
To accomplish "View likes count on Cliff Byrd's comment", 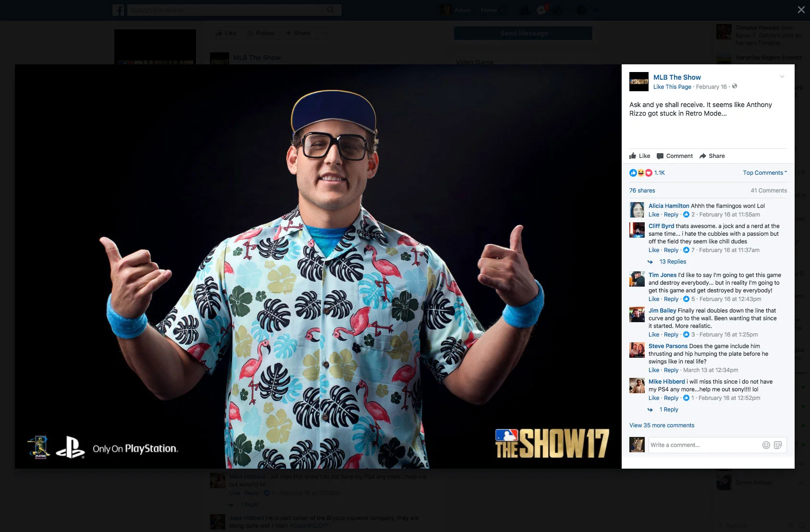I will 689,250.
